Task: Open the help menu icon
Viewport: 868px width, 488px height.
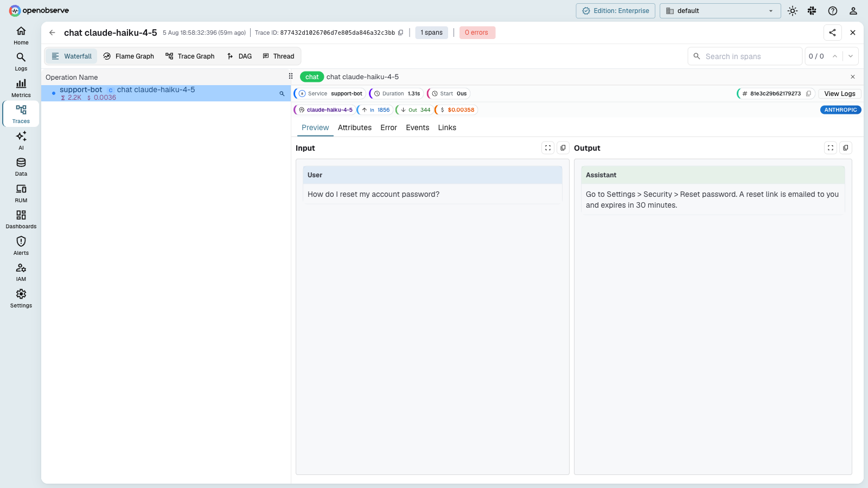Action: tap(833, 11)
